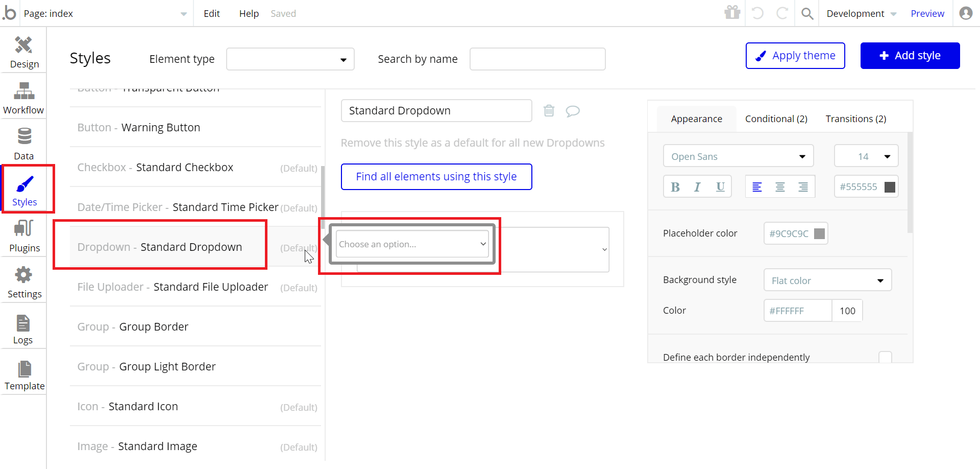
Task: Click Find all elements using this style
Action: (436, 177)
